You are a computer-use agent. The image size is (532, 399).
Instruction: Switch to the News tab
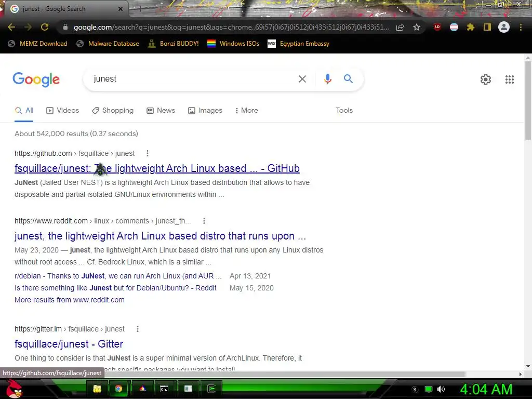161,110
